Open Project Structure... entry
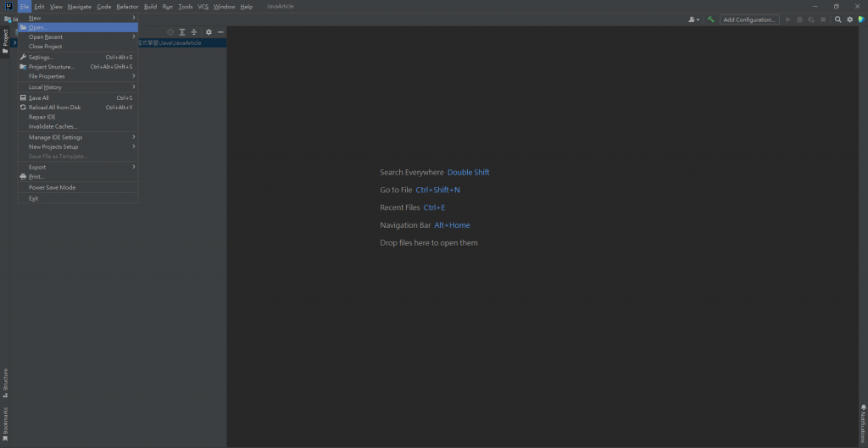 (78, 66)
